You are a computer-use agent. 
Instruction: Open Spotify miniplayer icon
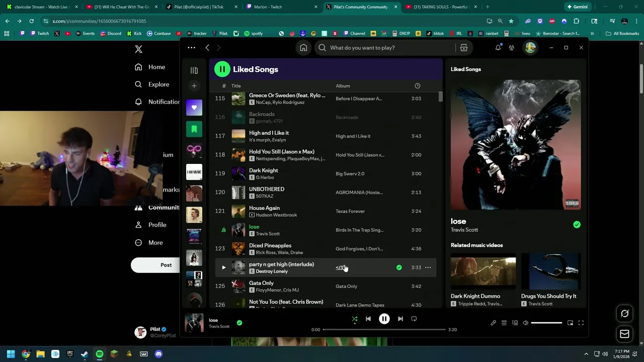tap(570, 323)
